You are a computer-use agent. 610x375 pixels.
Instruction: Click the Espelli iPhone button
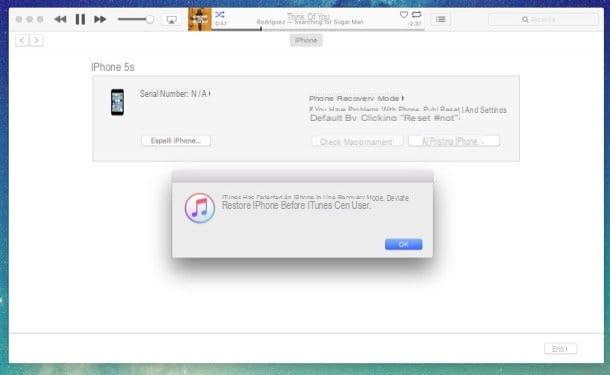coord(176,140)
